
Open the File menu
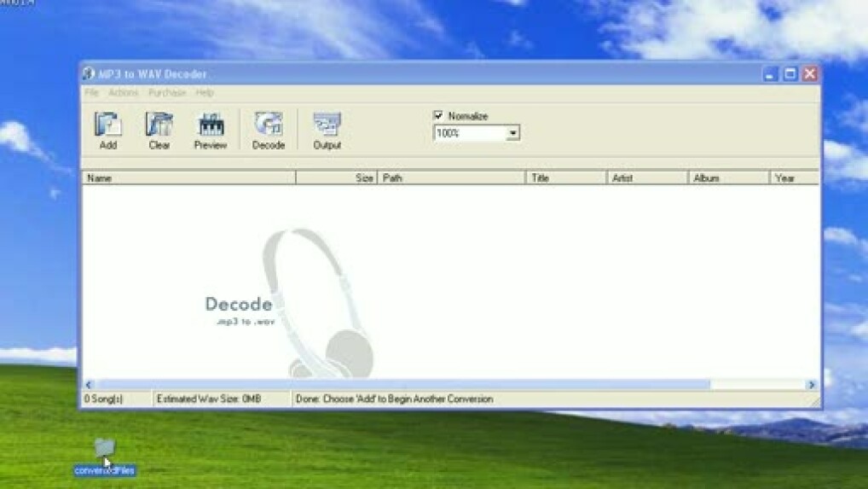[x=91, y=92]
